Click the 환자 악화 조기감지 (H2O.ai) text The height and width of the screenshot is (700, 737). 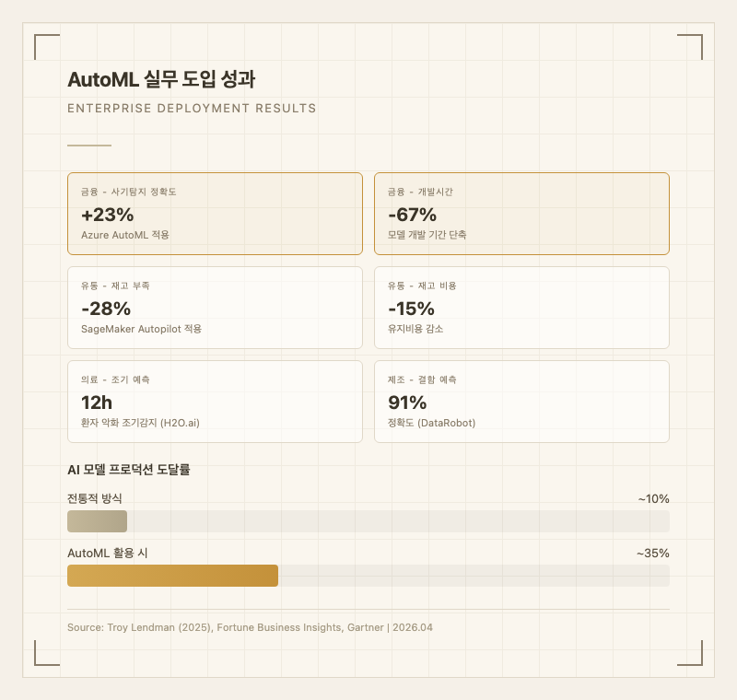pos(140,423)
